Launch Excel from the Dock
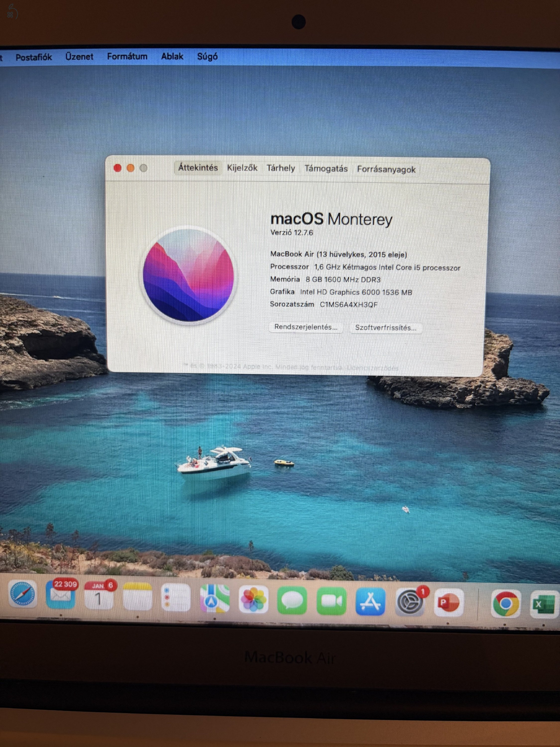Screen dimensions: 560x747 point(544,604)
